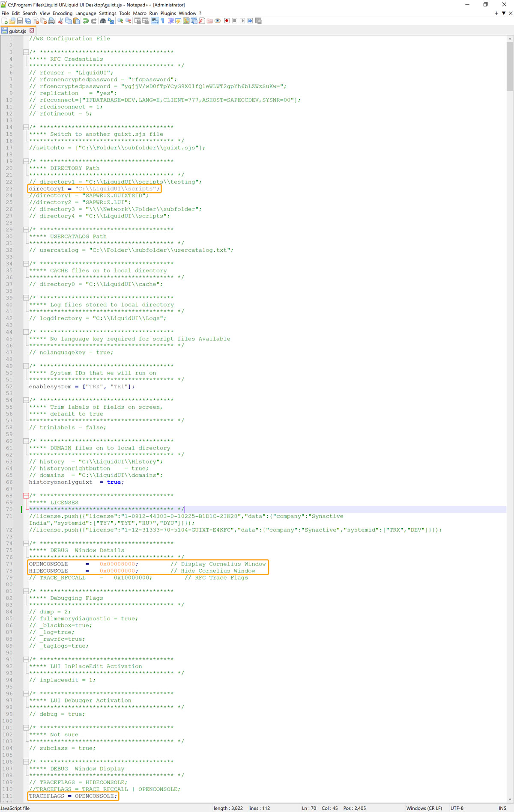Run macro multiple times icon
Screen dimensions: 514x812
coord(250,21)
